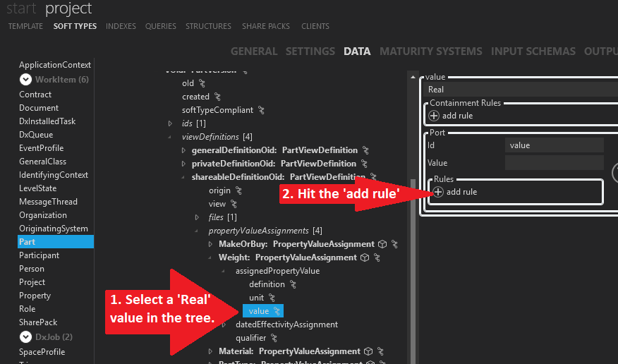Click the link icon next to 'created'

point(217,97)
